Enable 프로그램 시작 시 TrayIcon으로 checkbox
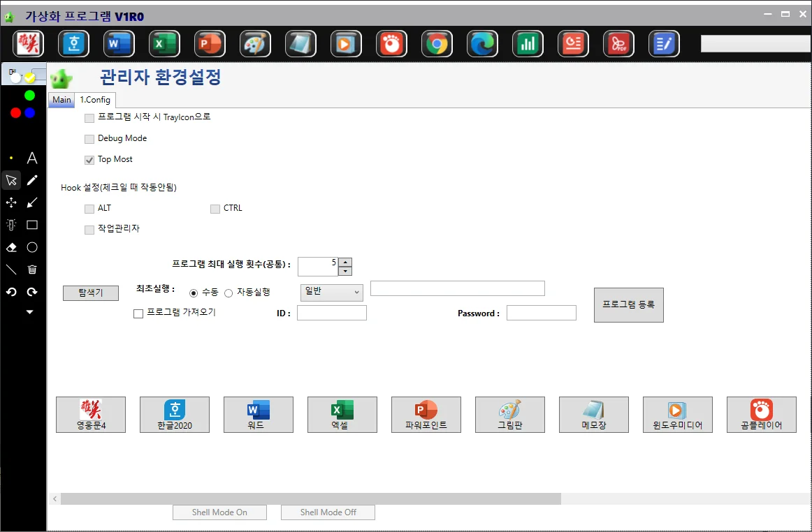Viewport: 812px width, 532px height. [x=89, y=118]
